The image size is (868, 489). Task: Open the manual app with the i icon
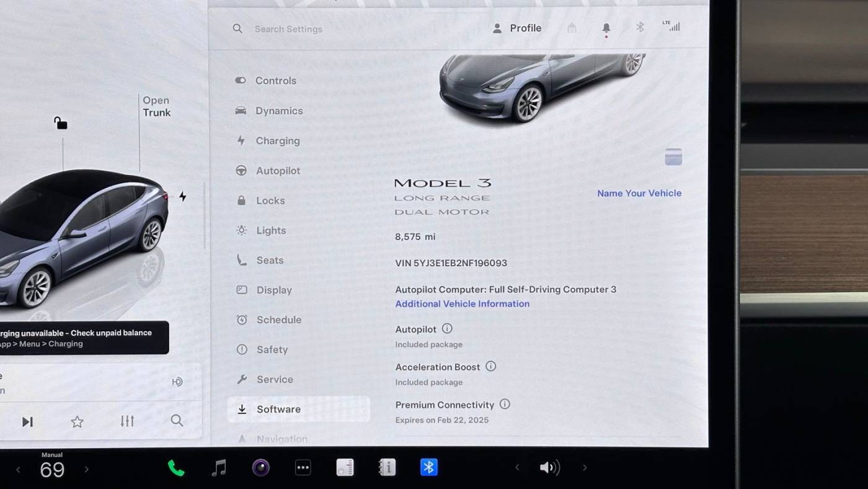click(x=387, y=467)
